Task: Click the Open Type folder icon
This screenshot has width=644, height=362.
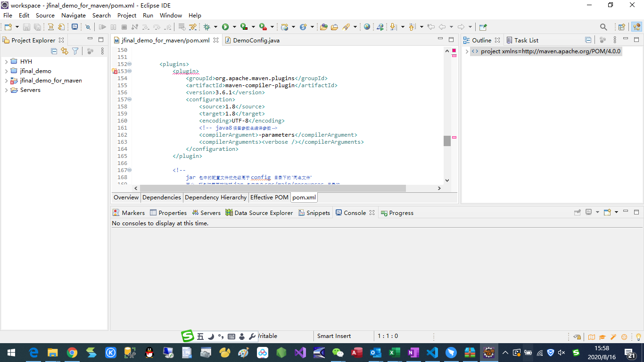Action: coord(323,27)
